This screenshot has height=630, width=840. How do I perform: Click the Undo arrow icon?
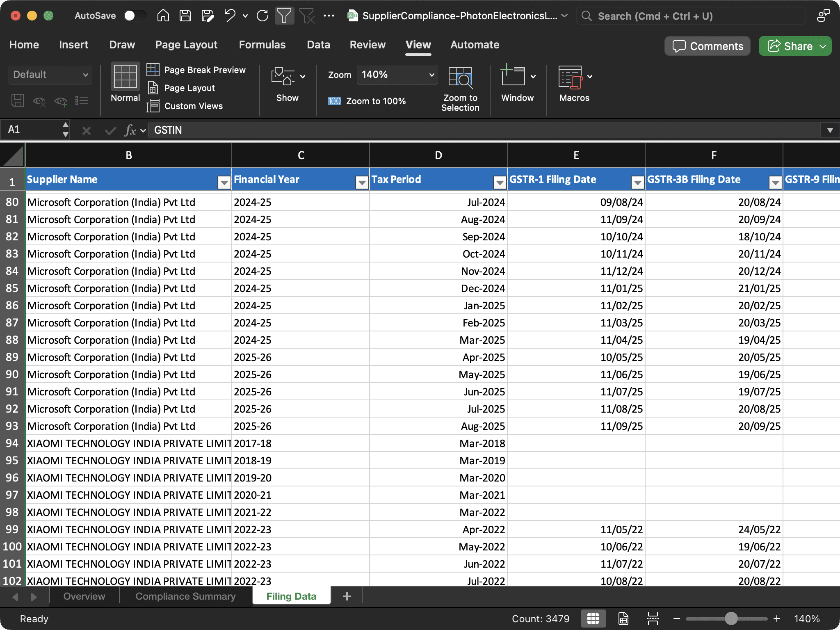230,16
